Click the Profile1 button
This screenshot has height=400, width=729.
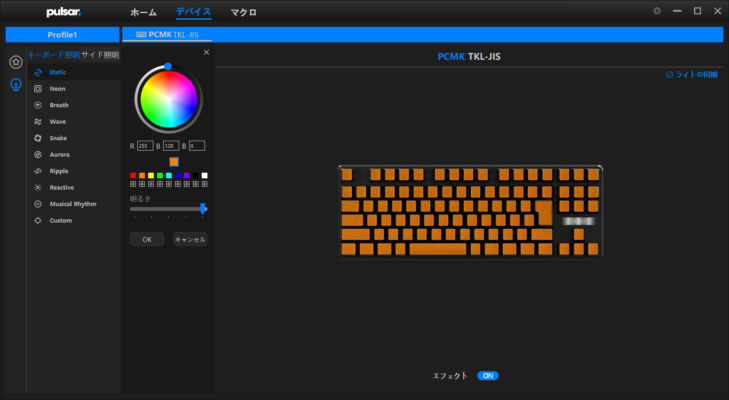point(62,35)
